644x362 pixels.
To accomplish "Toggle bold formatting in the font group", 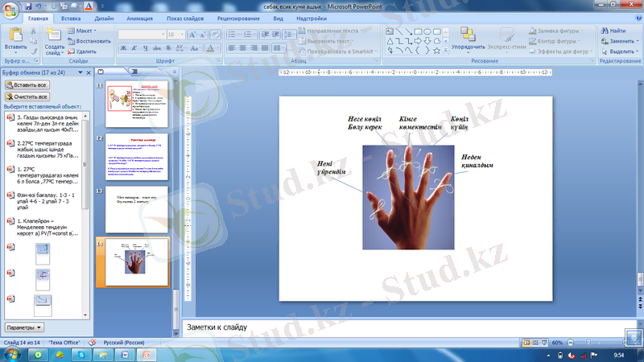I will tap(123, 48).
